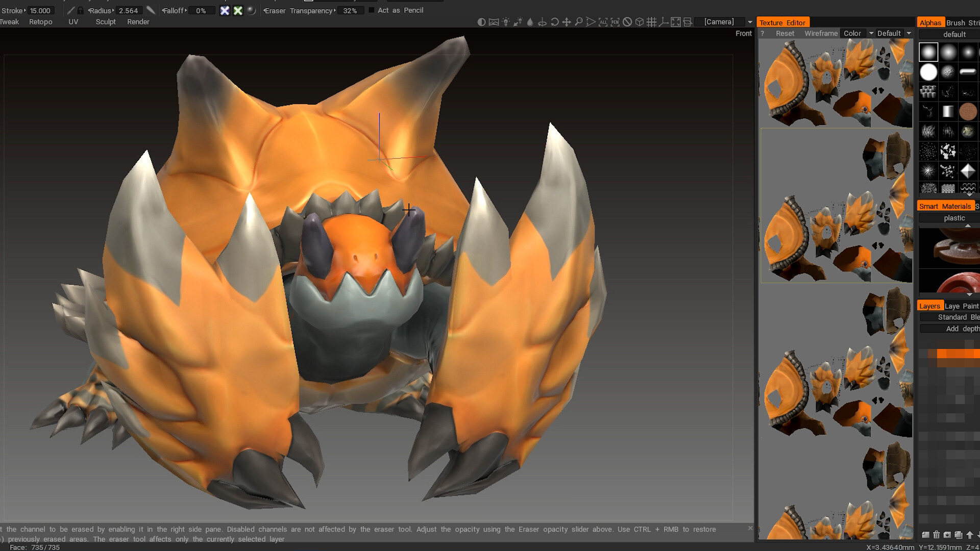980x551 pixels.
Task: Click the rotate view circular arrow icon
Action: [x=554, y=22]
